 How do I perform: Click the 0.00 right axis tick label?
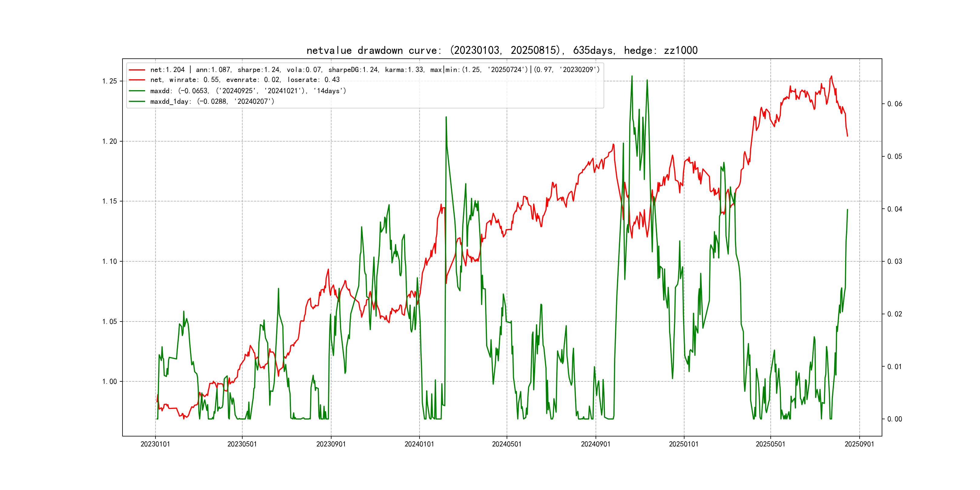click(x=894, y=419)
